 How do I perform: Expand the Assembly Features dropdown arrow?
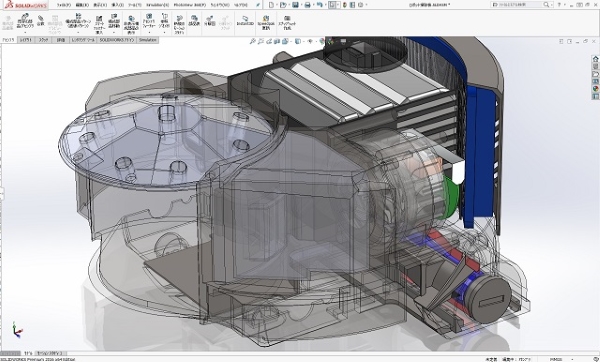tap(149, 33)
